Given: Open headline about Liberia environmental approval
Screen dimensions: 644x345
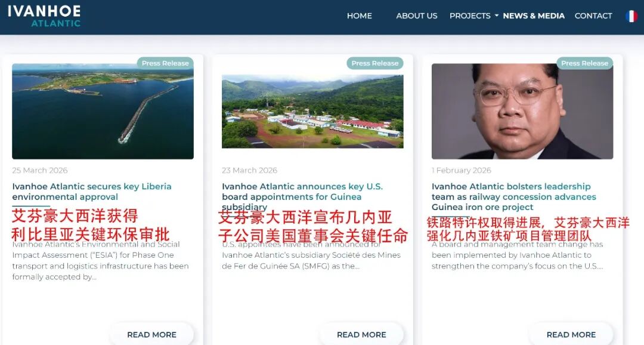Looking at the screenshot, I should point(92,192).
